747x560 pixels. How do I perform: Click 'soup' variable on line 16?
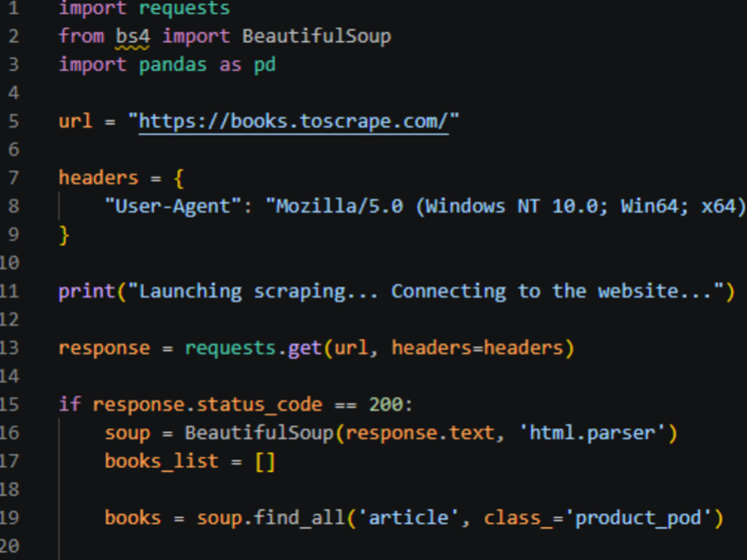[127, 433]
